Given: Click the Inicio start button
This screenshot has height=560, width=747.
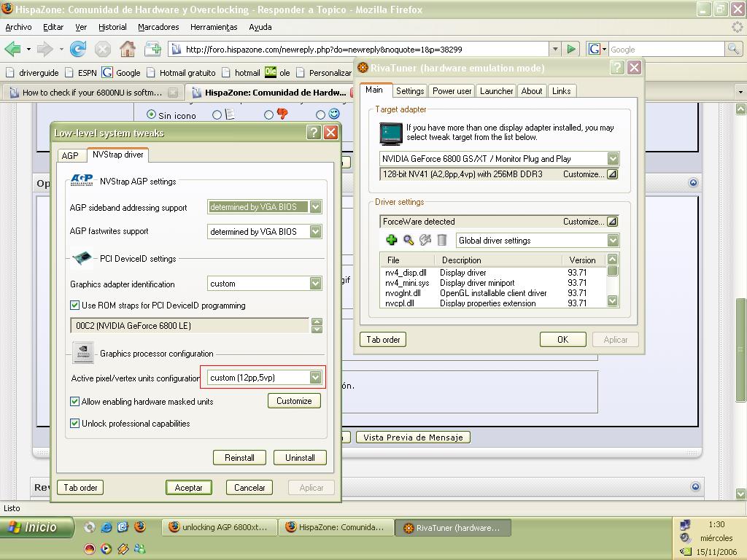Looking at the screenshot, I should tap(36, 527).
